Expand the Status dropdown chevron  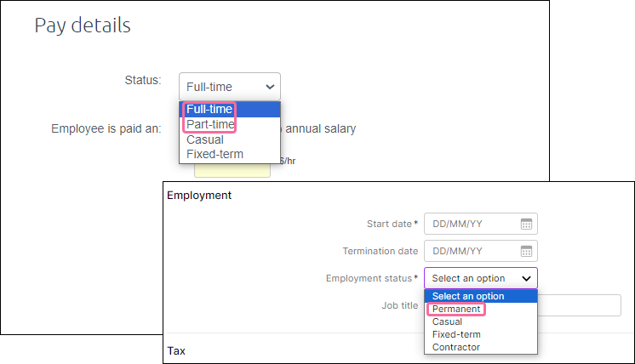[270, 87]
